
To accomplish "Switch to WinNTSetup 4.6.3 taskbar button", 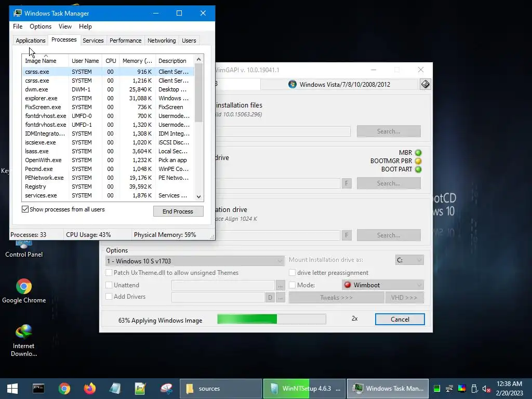I will coord(304,389).
